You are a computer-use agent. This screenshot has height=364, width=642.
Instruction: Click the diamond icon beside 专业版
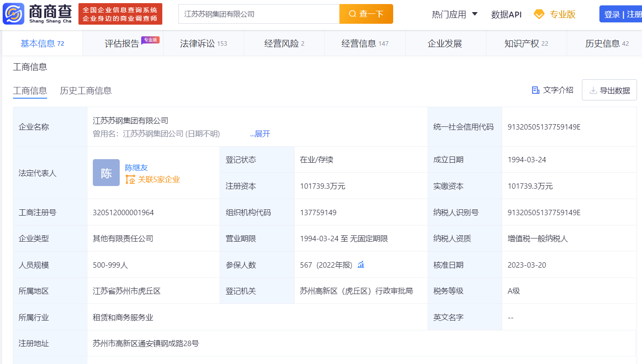[539, 14]
